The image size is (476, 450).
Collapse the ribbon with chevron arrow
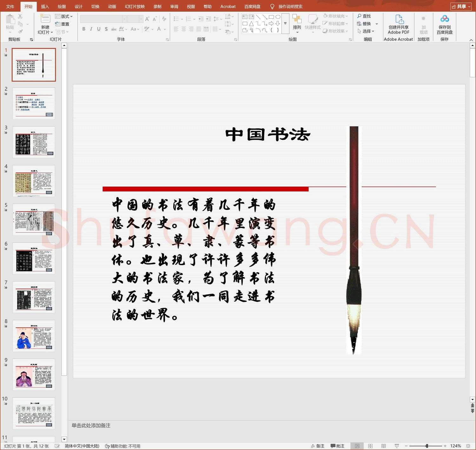(x=471, y=40)
